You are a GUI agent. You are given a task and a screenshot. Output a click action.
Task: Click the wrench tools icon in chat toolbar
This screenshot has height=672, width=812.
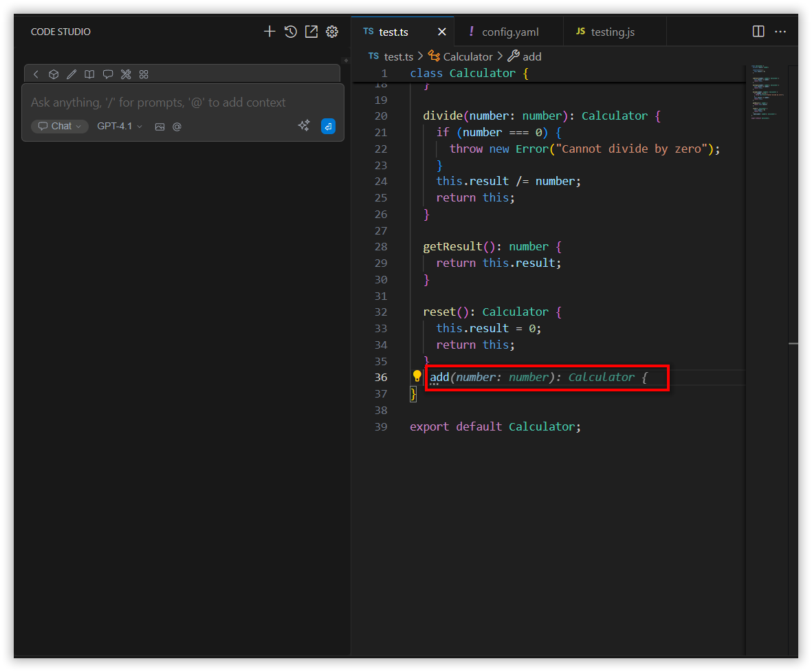coord(126,74)
